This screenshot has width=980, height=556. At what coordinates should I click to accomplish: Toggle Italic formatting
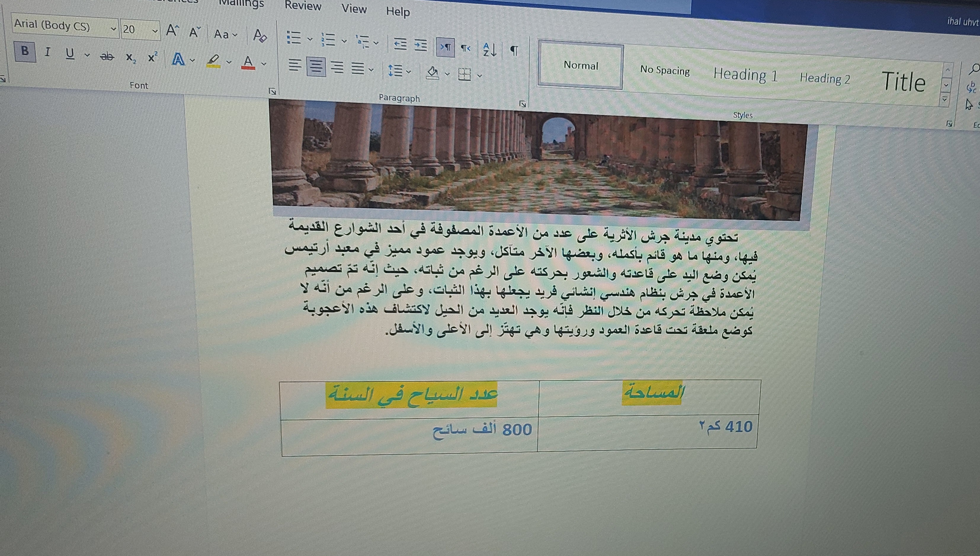point(47,52)
